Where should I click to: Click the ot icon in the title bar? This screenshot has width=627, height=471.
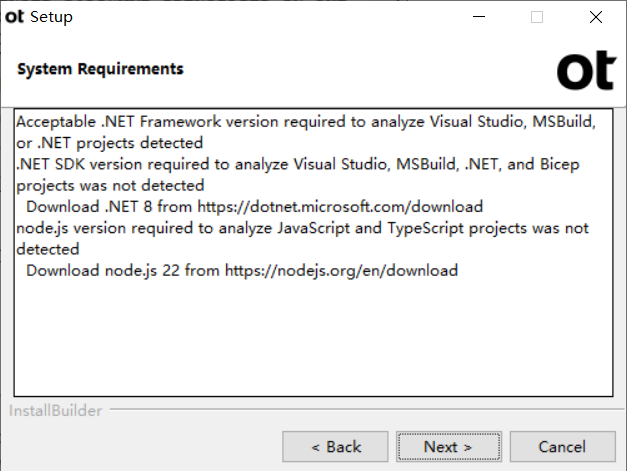[14, 17]
